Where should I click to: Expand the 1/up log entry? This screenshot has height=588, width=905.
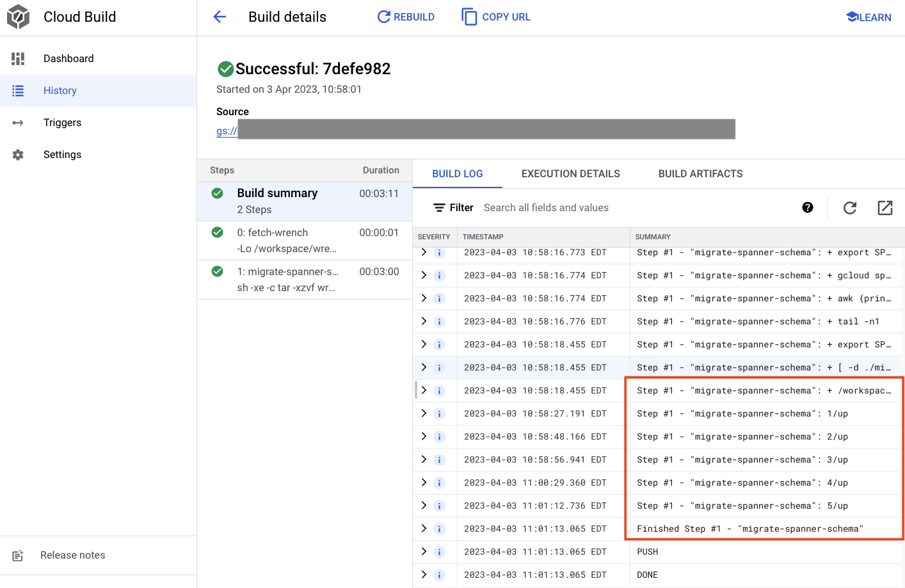(424, 413)
